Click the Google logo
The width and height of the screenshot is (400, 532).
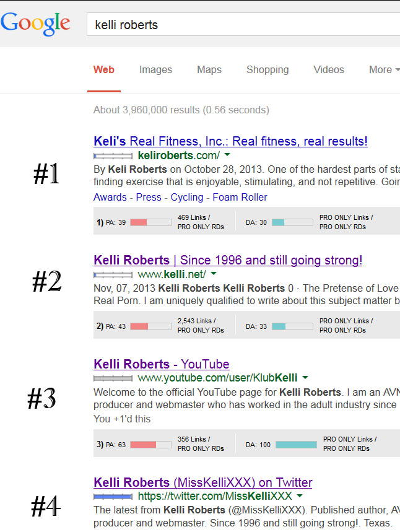click(x=35, y=24)
